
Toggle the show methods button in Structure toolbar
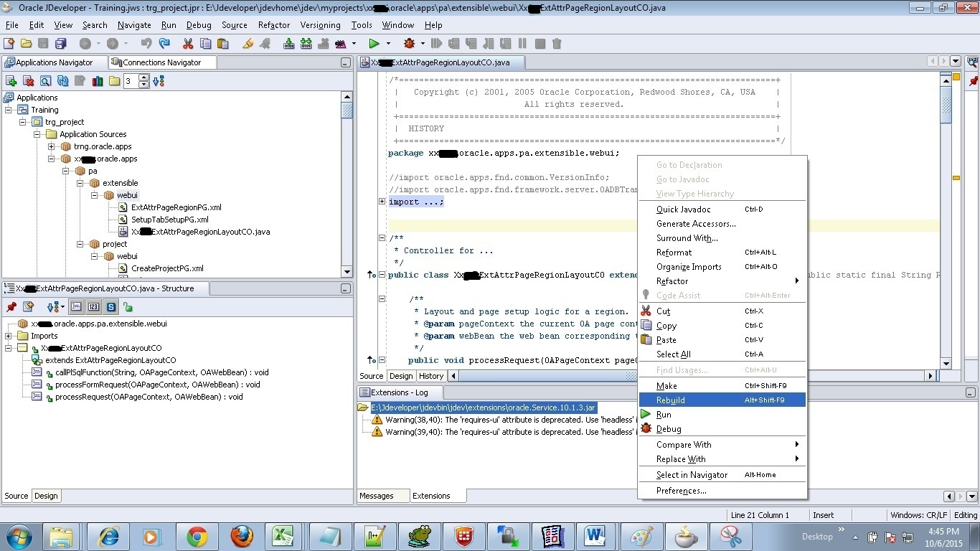click(x=76, y=307)
